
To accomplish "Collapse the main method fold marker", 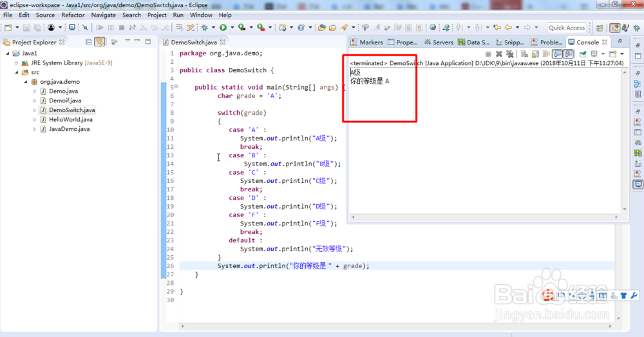I will pos(176,86).
